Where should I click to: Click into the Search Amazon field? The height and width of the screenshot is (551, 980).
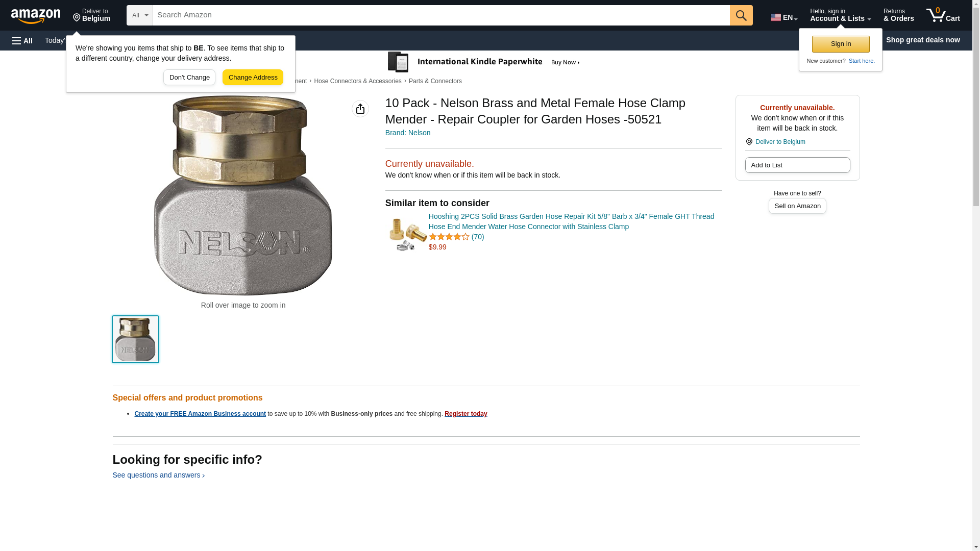[x=441, y=15]
